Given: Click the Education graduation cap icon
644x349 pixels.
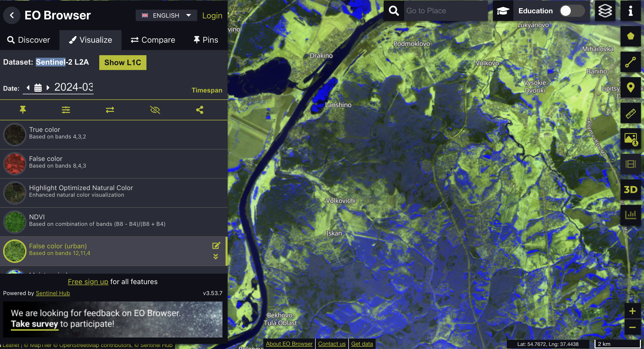Looking at the screenshot, I should click(x=503, y=11).
